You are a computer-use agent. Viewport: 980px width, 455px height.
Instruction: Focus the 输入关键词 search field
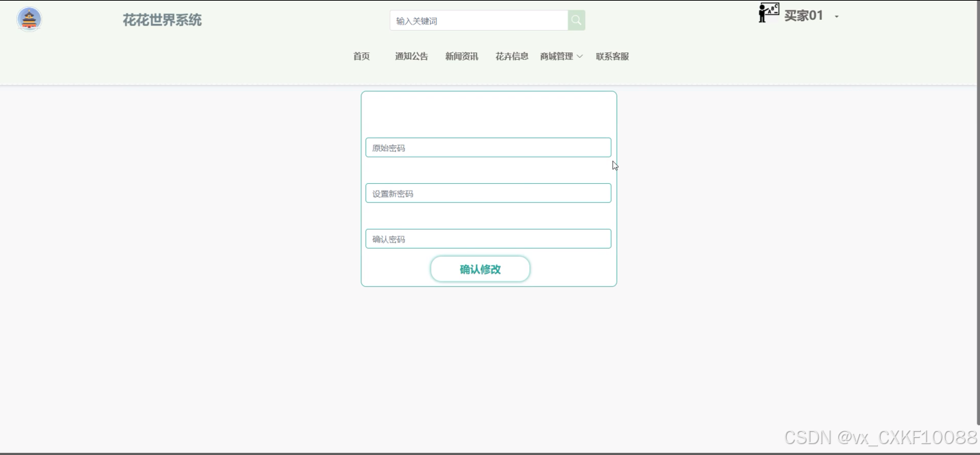[x=479, y=20]
